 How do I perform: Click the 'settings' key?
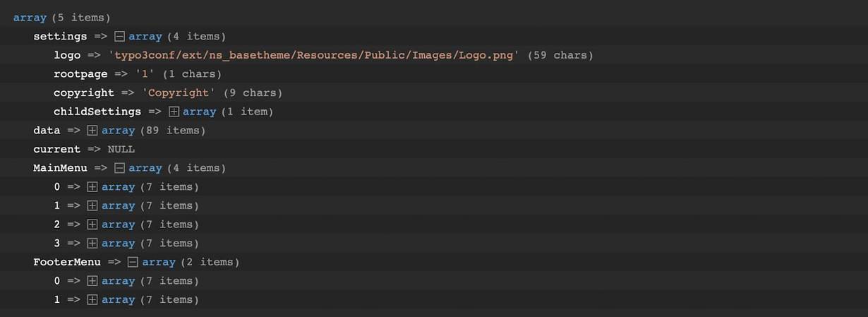tap(60, 37)
